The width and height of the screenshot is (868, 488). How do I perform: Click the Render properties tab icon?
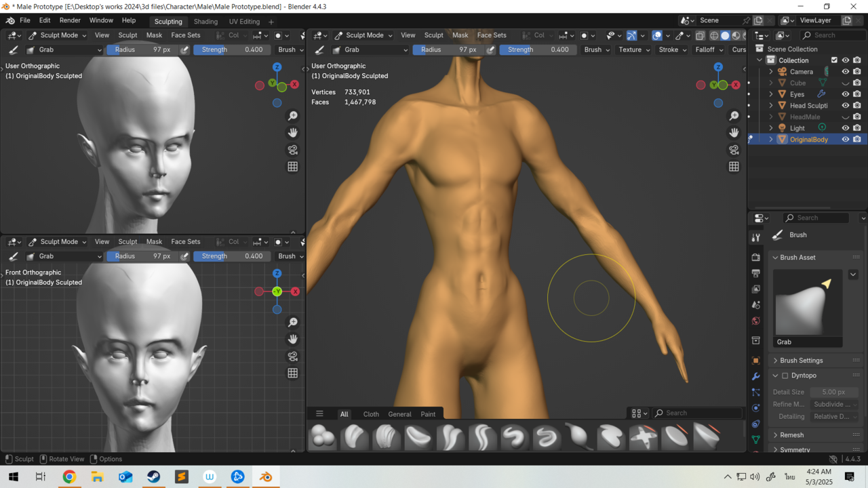(756, 258)
